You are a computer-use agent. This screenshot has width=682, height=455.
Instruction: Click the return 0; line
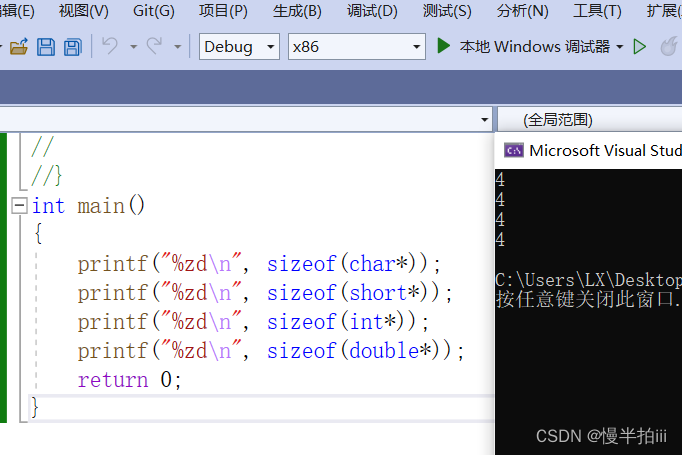(x=129, y=380)
